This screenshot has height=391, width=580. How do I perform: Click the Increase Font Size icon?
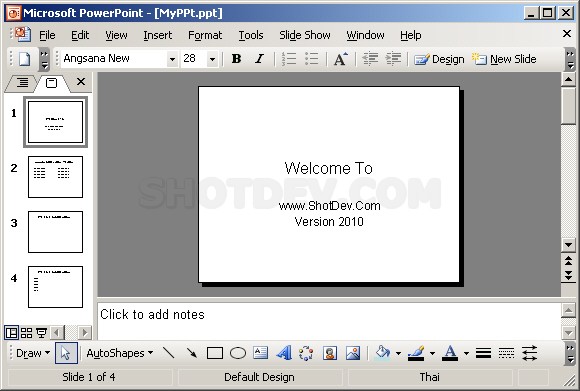point(341,59)
